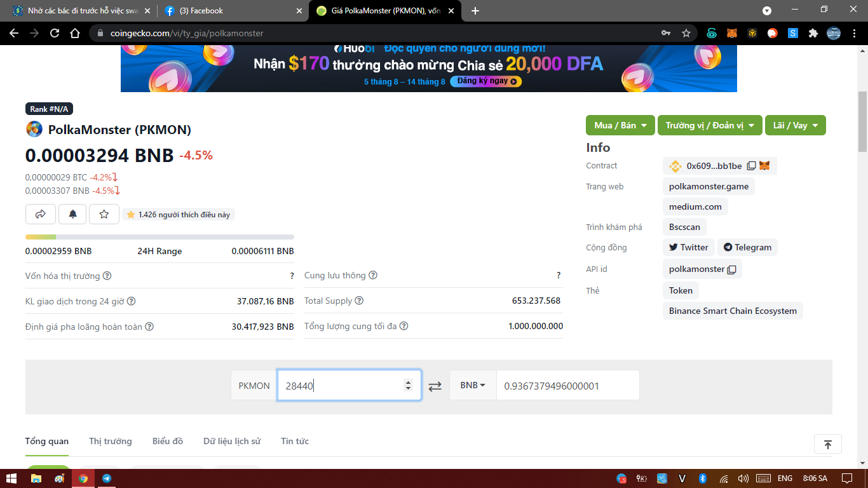Open the teal padlock extension icon

pyautogui.click(x=712, y=33)
